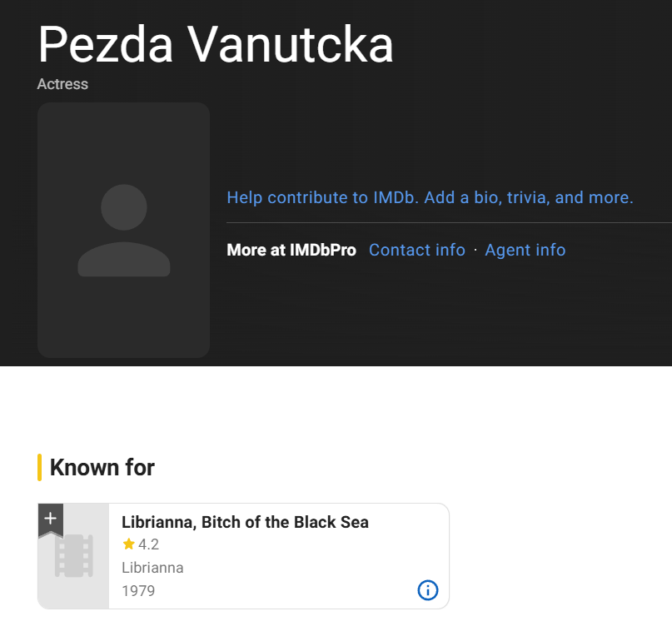Image resolution: width=672 pixels, height=641 pixels.
Task: Click the character name "Librianna" under rating
Action: tap(152, 568)
